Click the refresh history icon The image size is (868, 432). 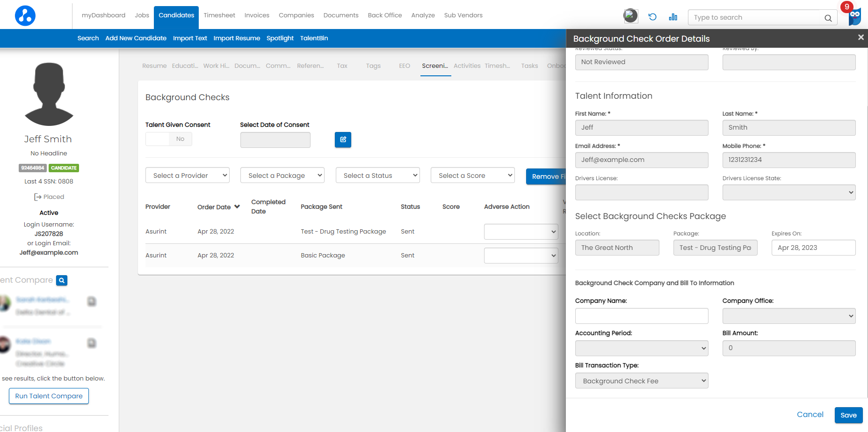pyautogui.click(x=652, y=17)
